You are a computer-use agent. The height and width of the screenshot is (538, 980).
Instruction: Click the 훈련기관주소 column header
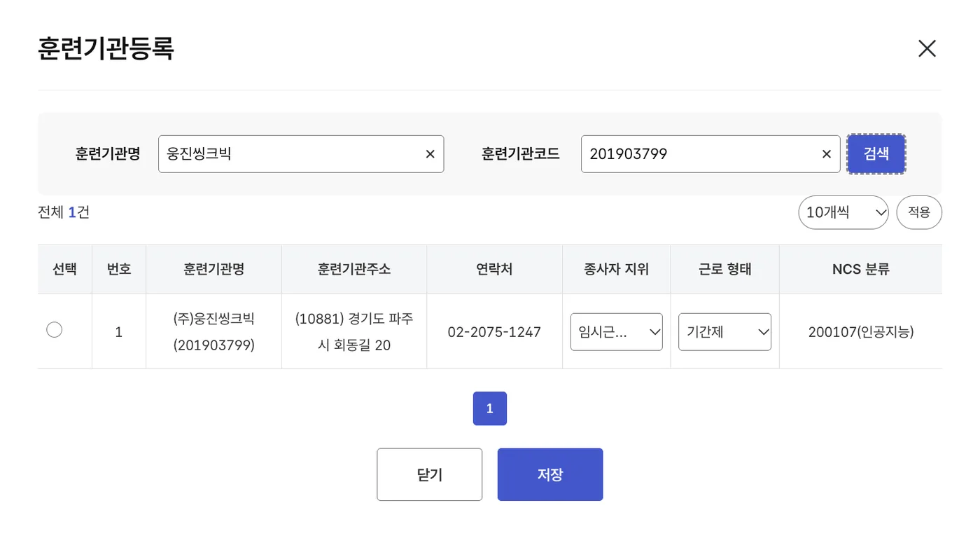pyautogui.click(x=354, y=269)
